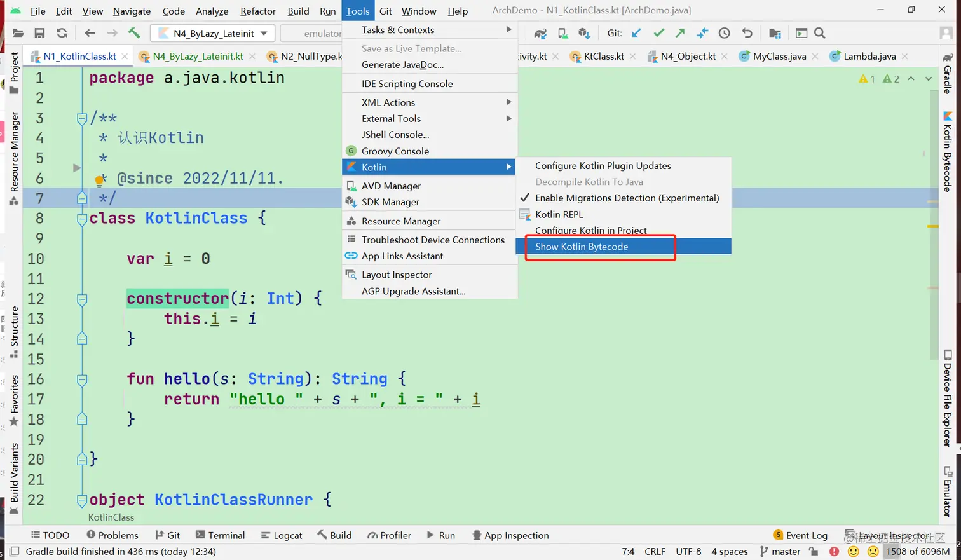Click the Save All toolbar icon

(x=39, y=33)
